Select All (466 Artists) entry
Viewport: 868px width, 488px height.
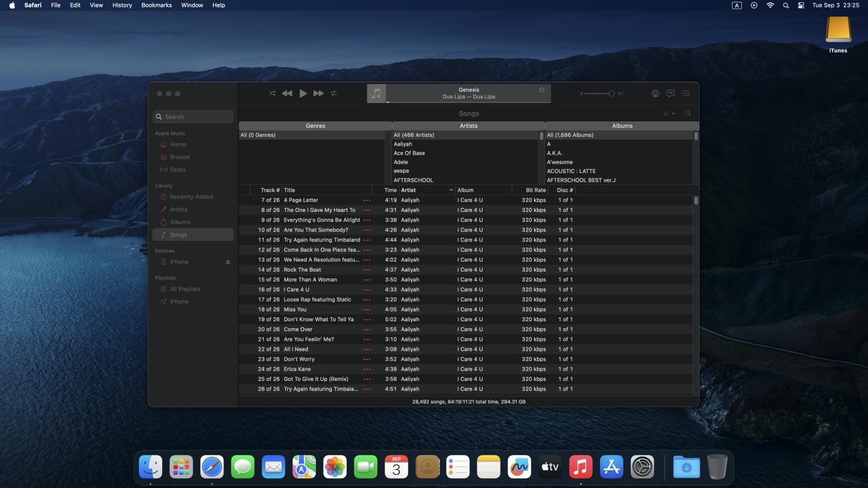point(465,135)
